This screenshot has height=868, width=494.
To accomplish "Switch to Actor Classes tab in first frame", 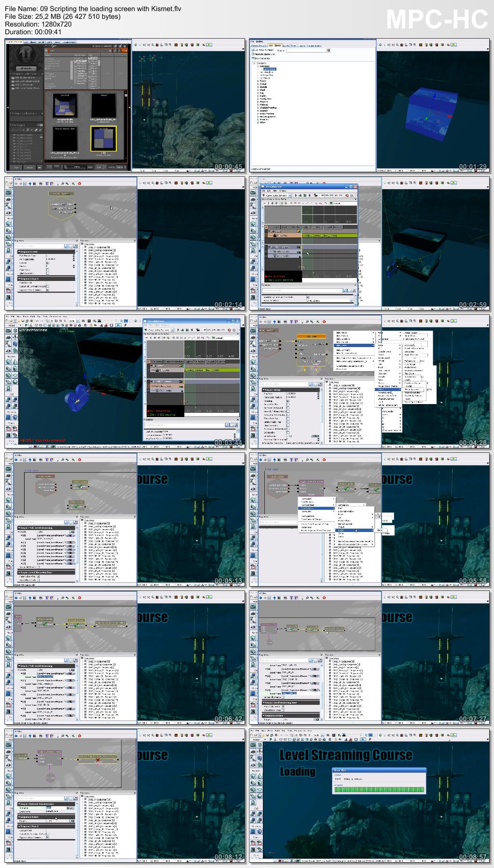I will coord(30,42).
